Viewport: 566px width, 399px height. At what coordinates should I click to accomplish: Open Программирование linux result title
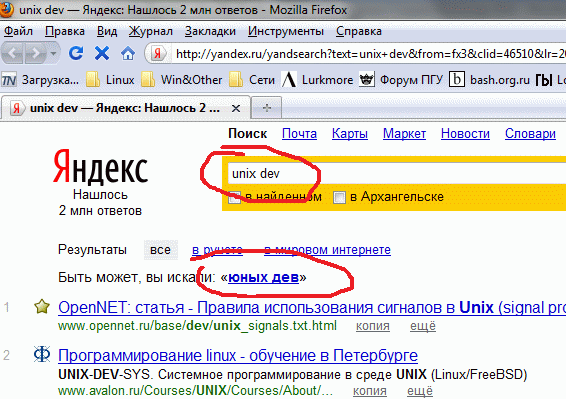click(x=238, y=356)
